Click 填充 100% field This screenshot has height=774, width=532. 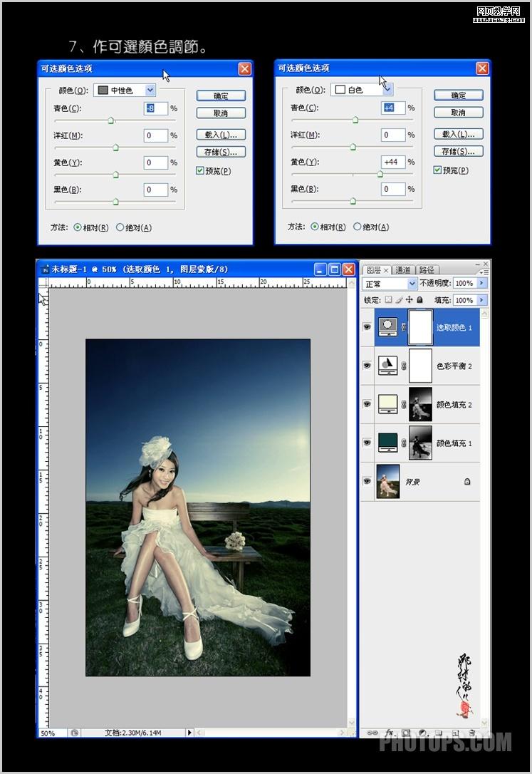[464, 299]
